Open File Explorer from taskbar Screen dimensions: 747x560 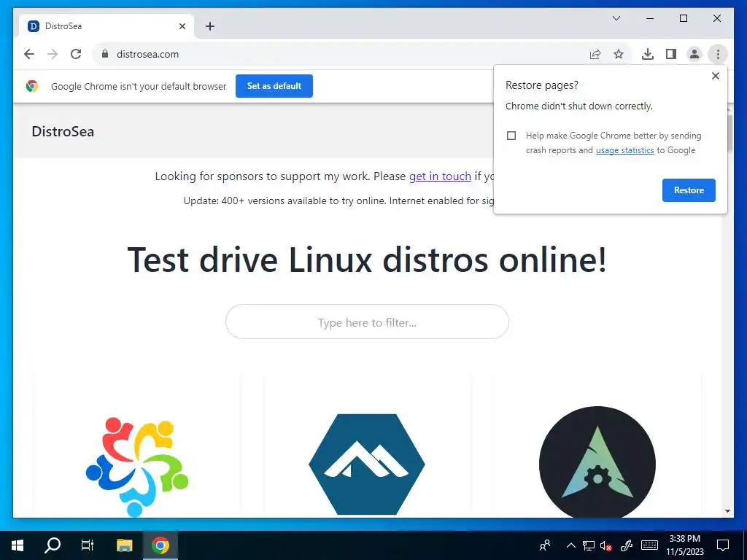tap(124, 545)
